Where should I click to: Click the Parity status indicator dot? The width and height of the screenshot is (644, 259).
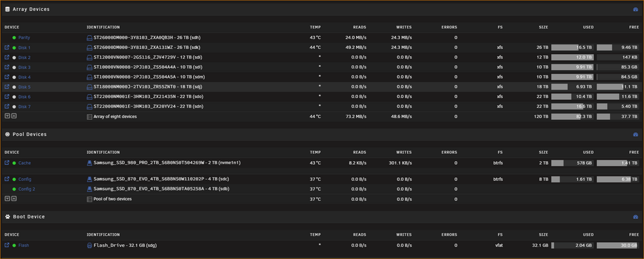(x=14, y=37)
